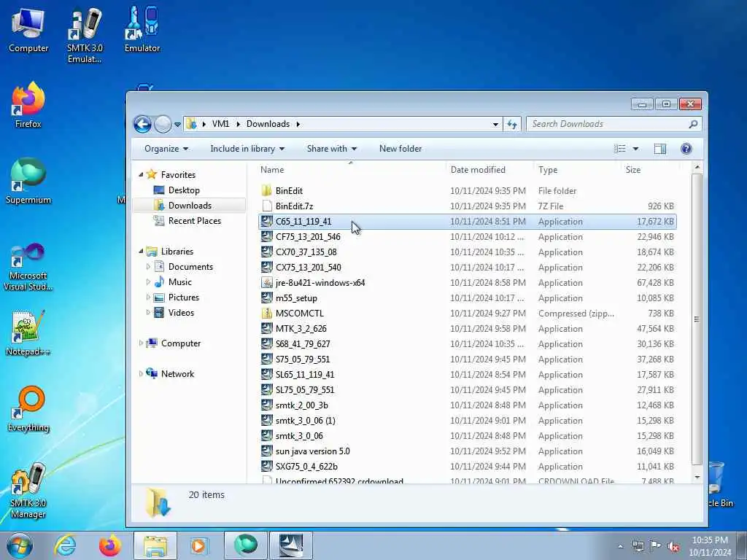Click the file list vertical scrollbar
Viewport: 747px width, 560px height.
697,319
